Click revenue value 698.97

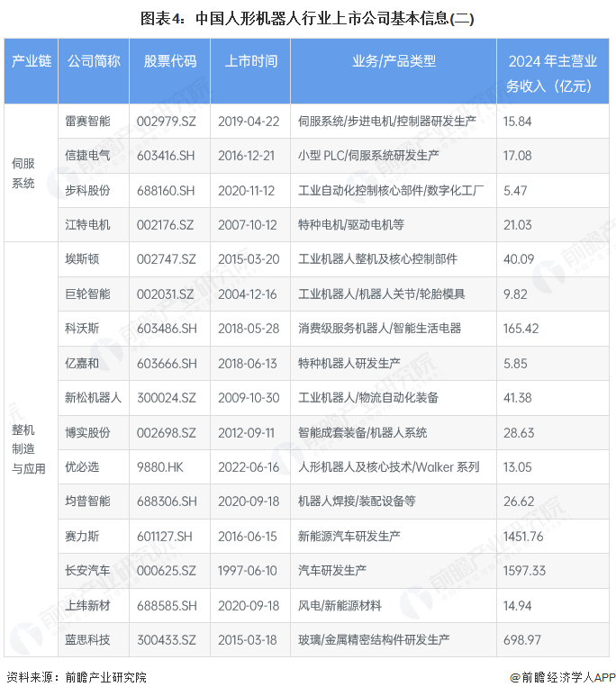(x=521, y=640)
